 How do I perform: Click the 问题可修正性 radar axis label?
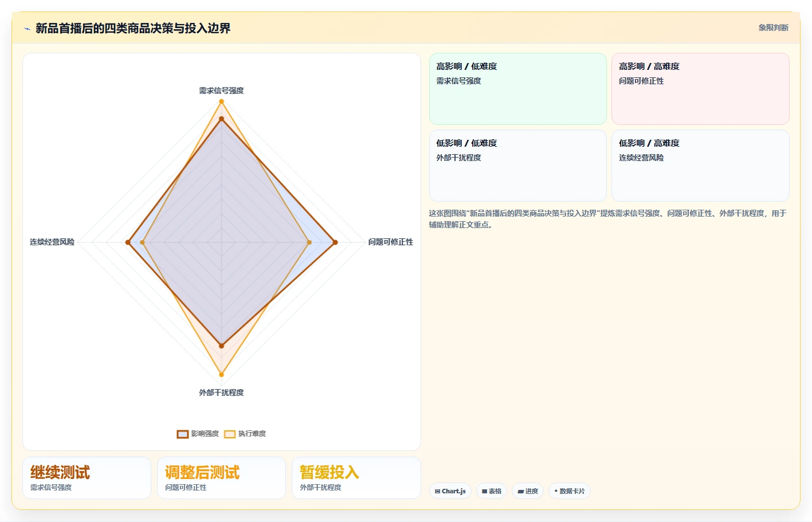pyautogui.click(x=390, y=242)
